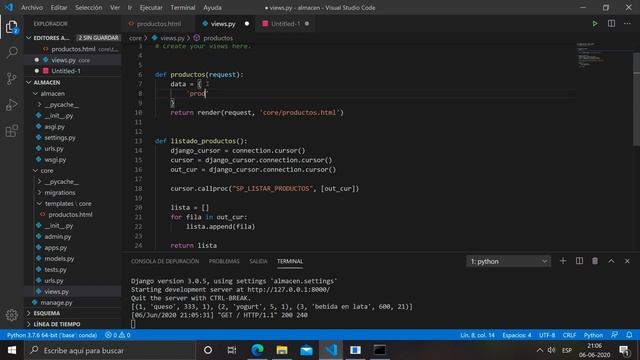The height and width of the screenshot is (360, 640).
Task: Change indentation via 'Espacios: 4'
Action: (517, 335)
